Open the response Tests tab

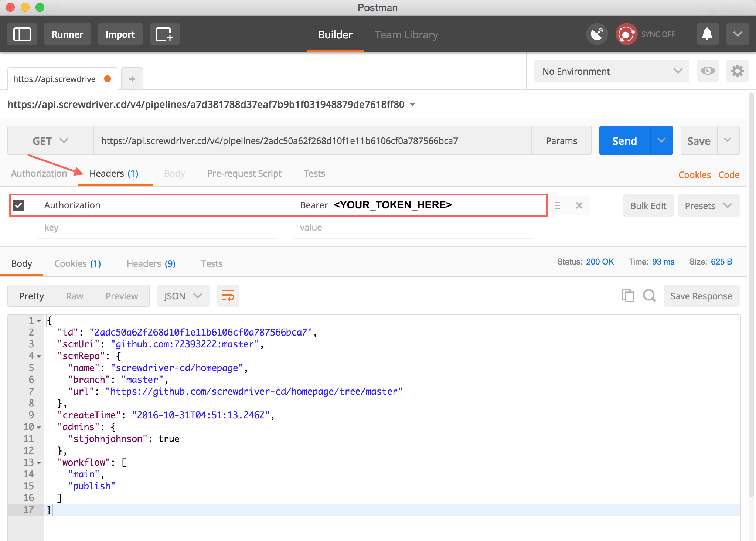click(x=212, y=263)
